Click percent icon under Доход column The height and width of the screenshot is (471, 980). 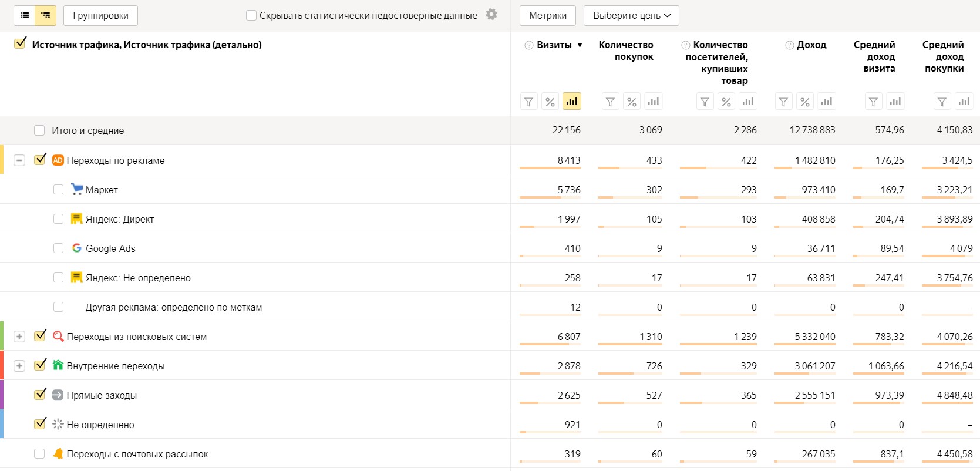coord(805,102)
